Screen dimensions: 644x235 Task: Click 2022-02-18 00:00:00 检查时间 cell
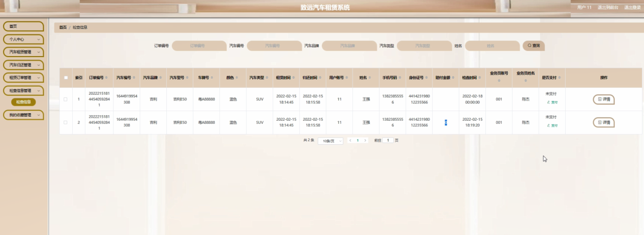pos(472,99)
